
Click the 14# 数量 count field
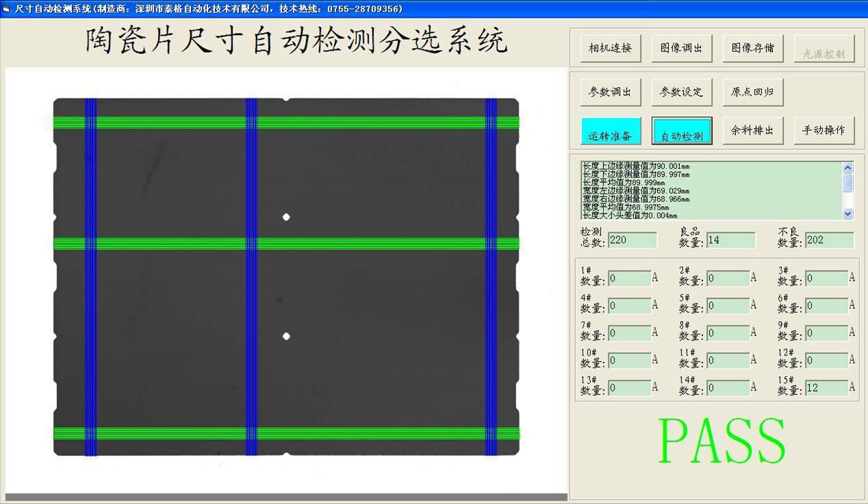pyautogui.click(x=728, y=388)
